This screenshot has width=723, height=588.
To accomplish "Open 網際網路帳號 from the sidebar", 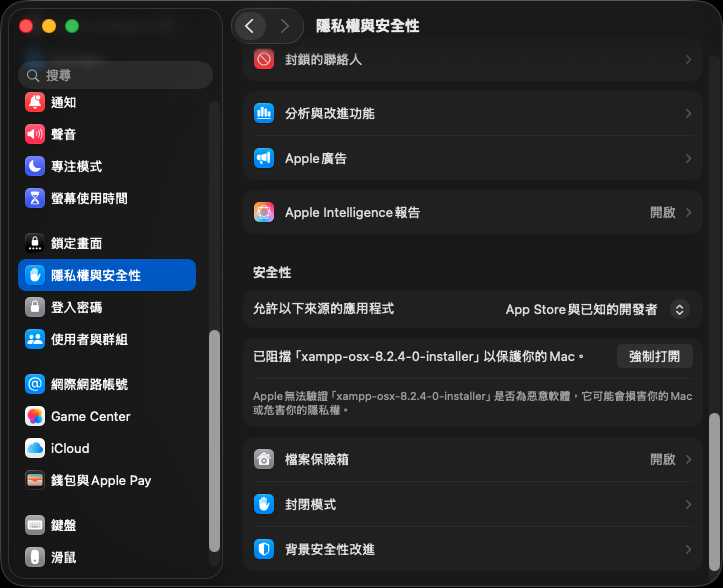I will [89, 384].
